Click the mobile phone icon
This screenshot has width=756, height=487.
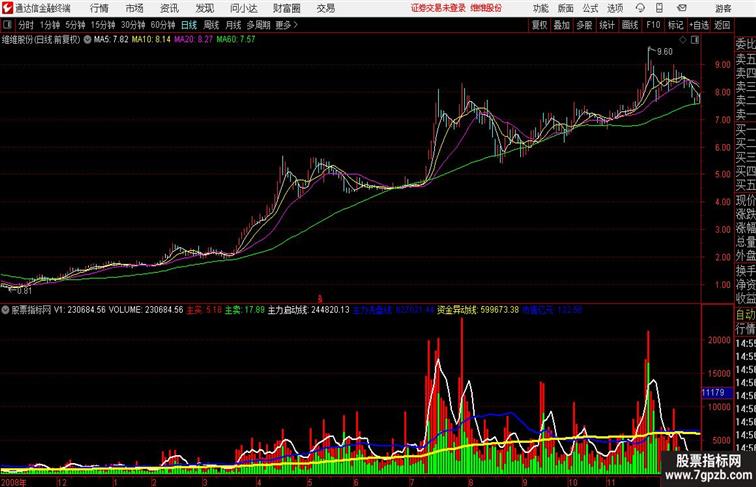click(659, 8)
